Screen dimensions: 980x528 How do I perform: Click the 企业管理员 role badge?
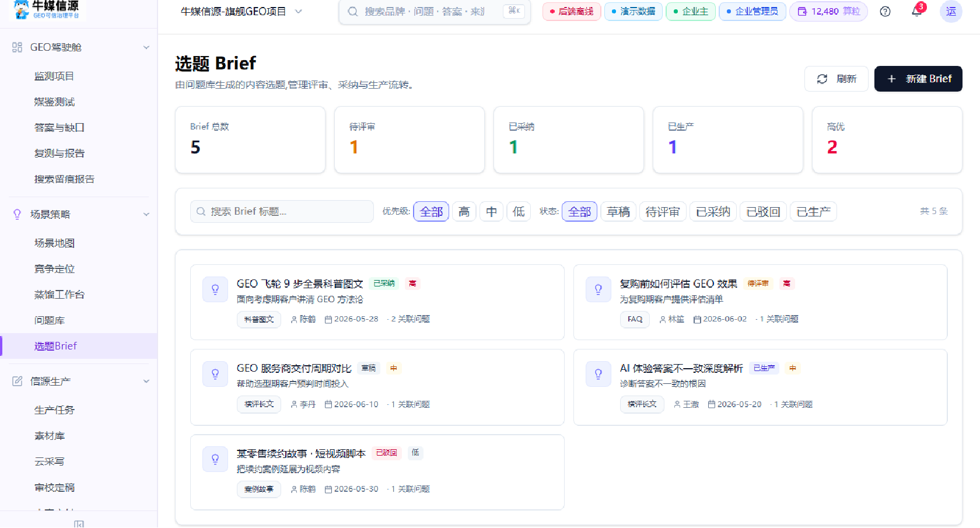[x=752, y=12]
